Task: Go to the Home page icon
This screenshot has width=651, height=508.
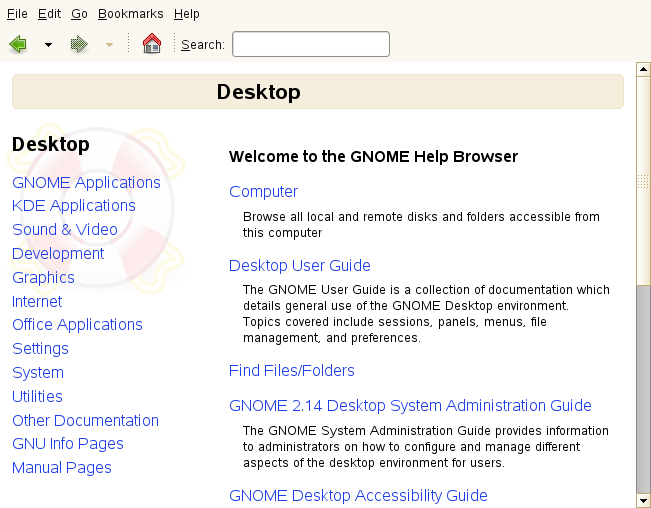Action: pos(152,44)
